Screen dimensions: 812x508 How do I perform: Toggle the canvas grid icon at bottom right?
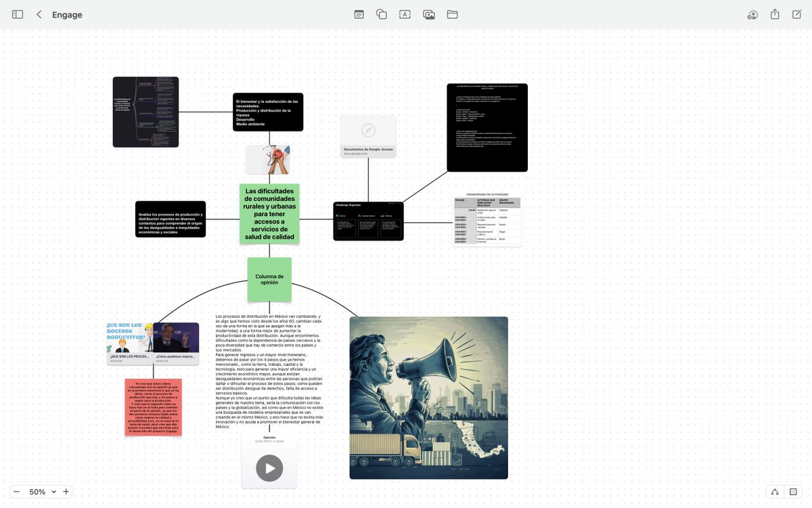coord(793,492)
